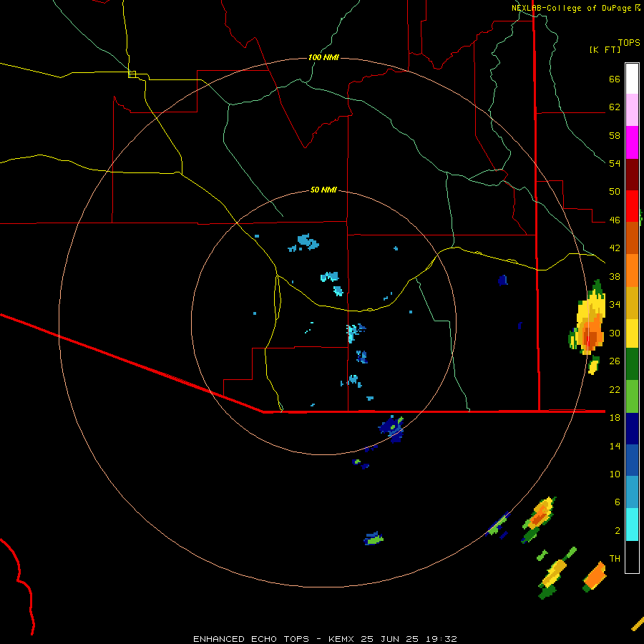The height and width of the screenshot is (644, 644).
Task: Click the '[K FT]' units label
Action: (605, 49)
